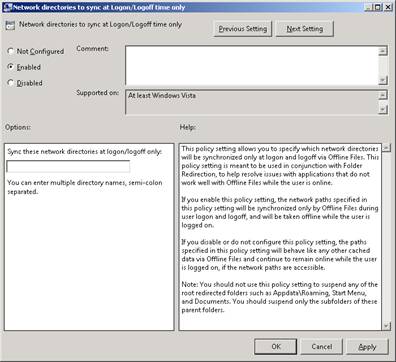Click the Supported on scroll down arrow
Screen dimensions: 396x362
coord(383,109)
